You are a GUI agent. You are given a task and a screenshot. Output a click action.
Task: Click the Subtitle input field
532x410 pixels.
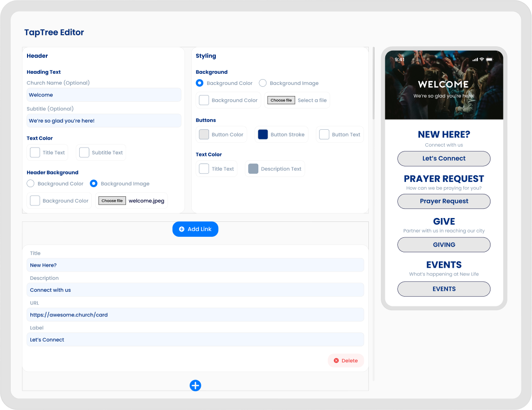104,121
